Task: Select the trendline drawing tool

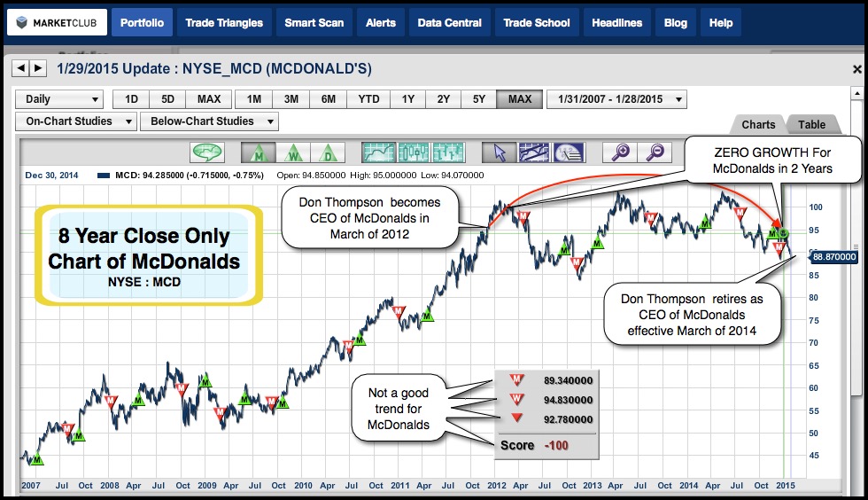Action: click(x=534, y=152)
